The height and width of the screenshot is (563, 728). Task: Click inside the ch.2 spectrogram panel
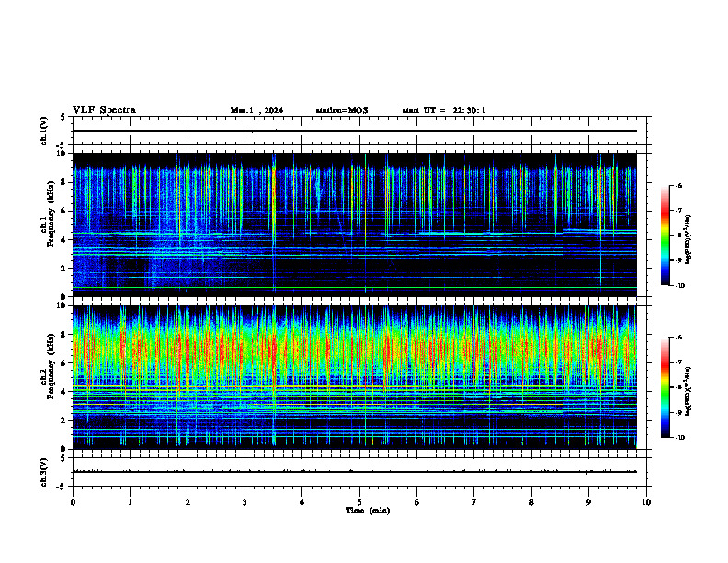(355, 377)
